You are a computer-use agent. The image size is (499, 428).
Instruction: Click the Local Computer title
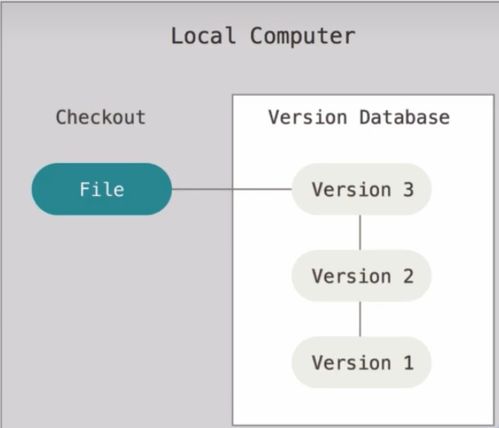point(263,36)
